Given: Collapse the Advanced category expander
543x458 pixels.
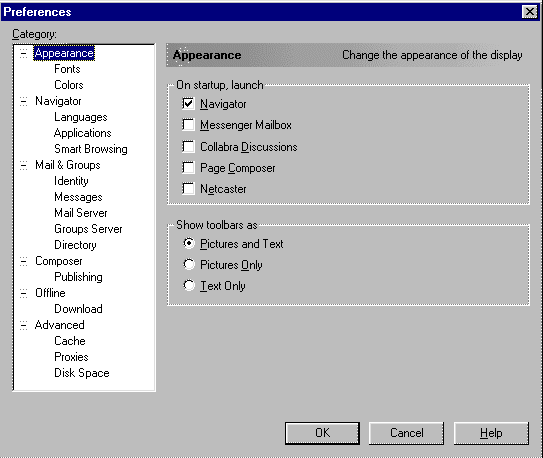Looking at the screenshot, I should (24, 325).
